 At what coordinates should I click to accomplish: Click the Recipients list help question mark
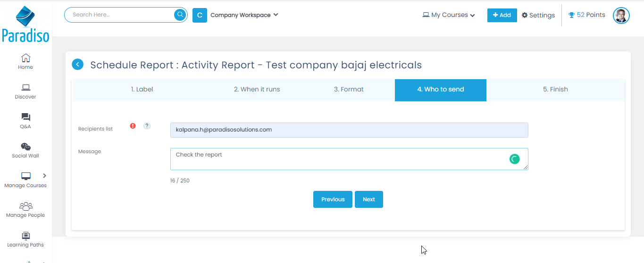(x=147, y=126)
